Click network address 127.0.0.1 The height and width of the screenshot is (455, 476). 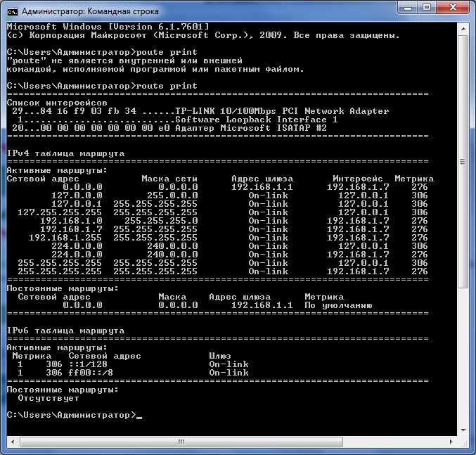pos(77,204)
